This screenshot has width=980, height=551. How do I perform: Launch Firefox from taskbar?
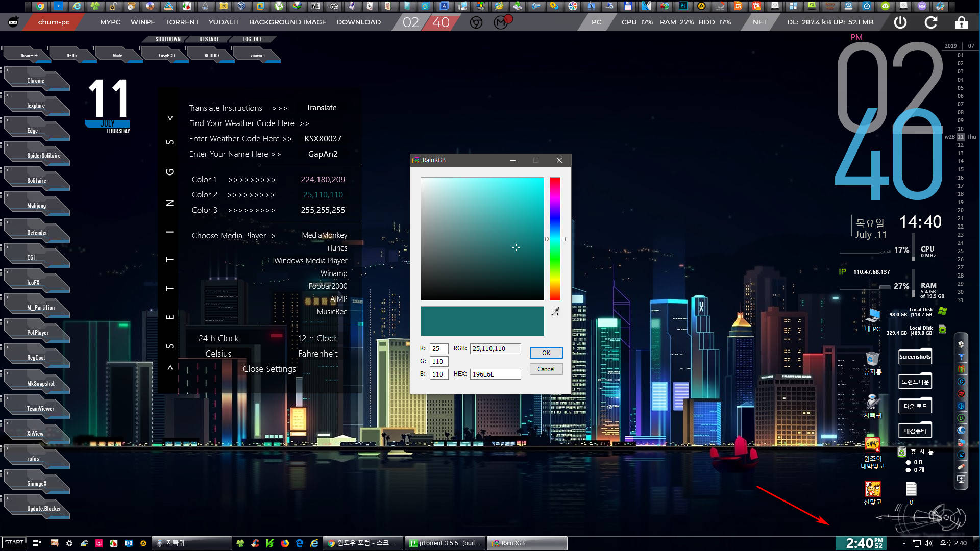coord(285,543)
